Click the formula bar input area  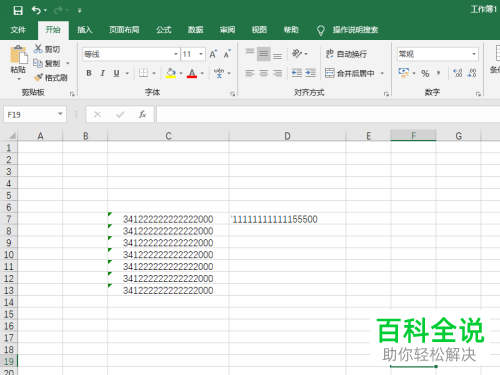tap(328, 114)
